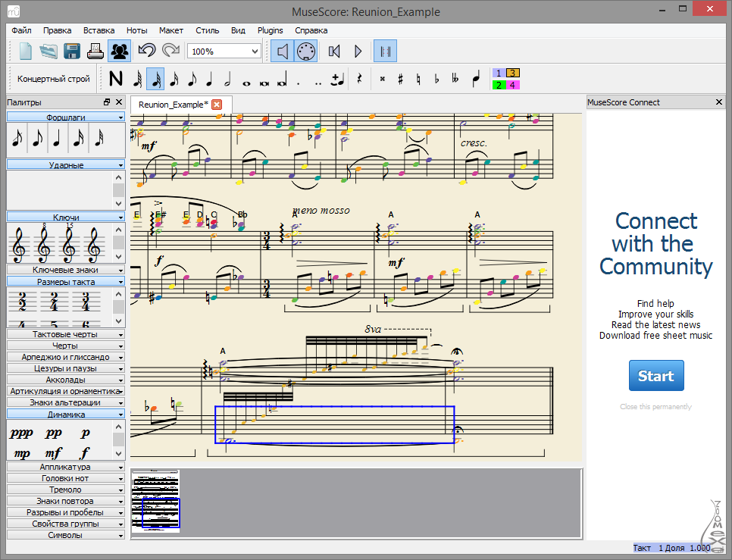Screen dimensions: 732x560
Task: Select voice 1 color button
Action: point(499,73)
